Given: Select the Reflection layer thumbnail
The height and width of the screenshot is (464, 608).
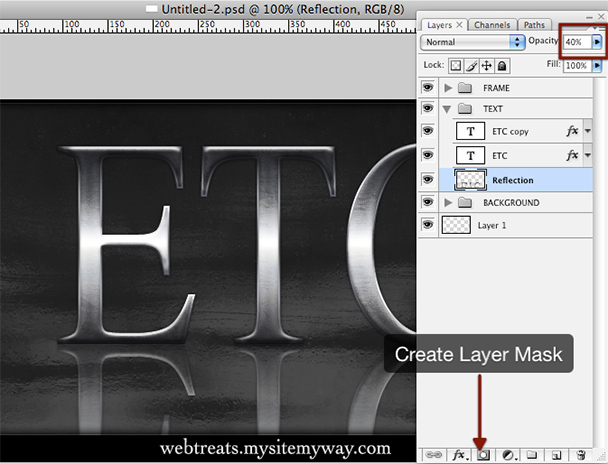Looking at the screenshot, I should click(x=470, y=180).
